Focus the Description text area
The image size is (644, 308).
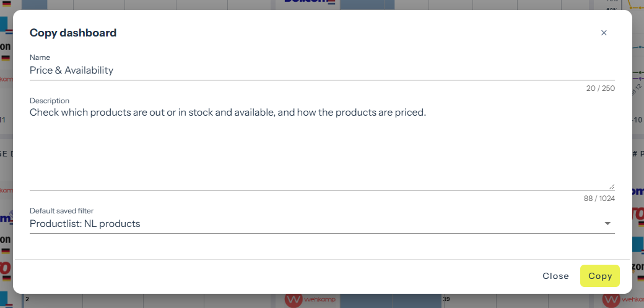tap(322, 147)
